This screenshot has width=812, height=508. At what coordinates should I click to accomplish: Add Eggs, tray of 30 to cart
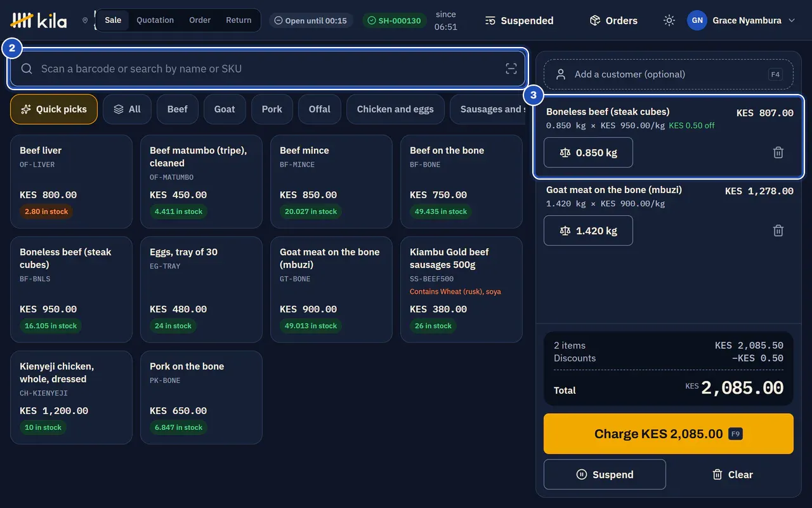coord(201,290)
